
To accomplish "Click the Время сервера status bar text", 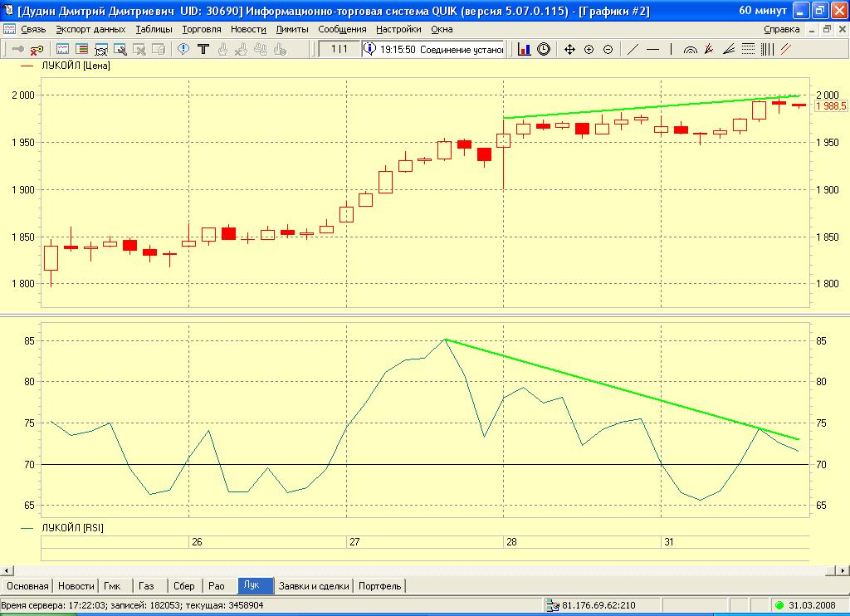I will pos(132,605).
